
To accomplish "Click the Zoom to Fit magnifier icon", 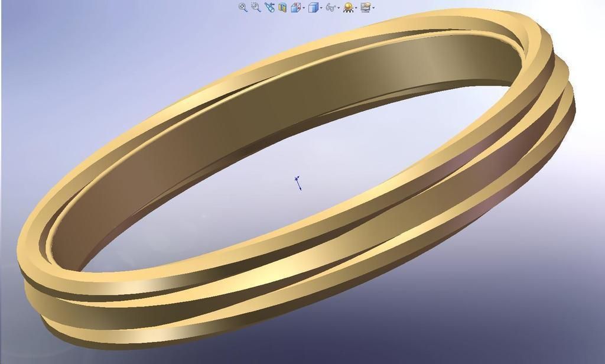I will tap(243, 7).
